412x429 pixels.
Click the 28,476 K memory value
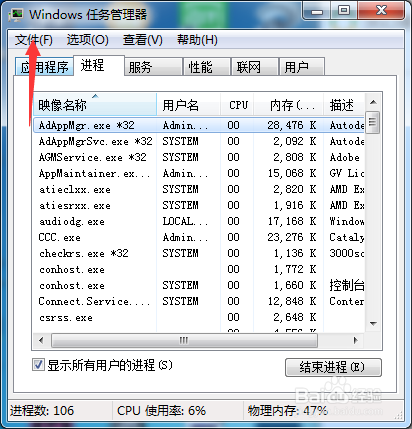pos(292,125)
